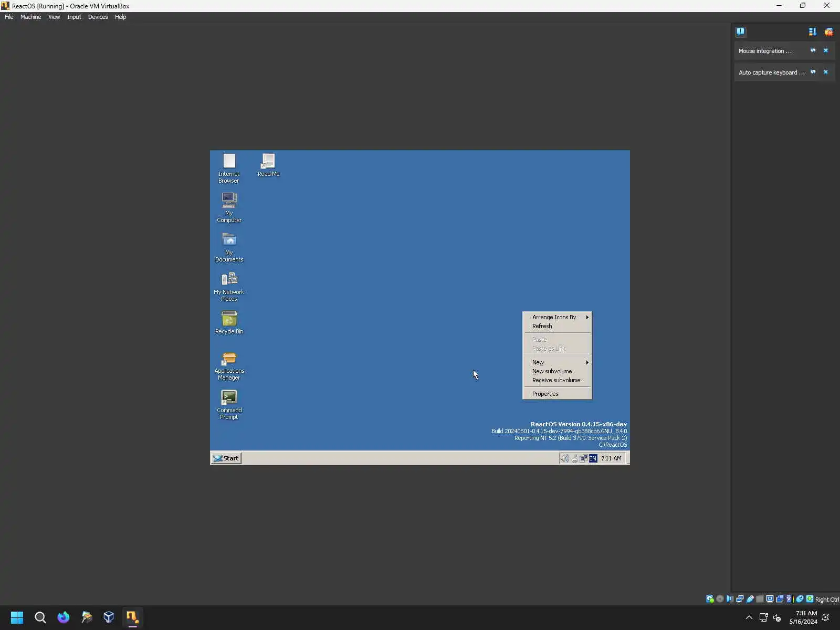Viewport: 840px width, 630px height.
Task: Click the ReactOS volume speaker tray icon
Action: [564, 458]
